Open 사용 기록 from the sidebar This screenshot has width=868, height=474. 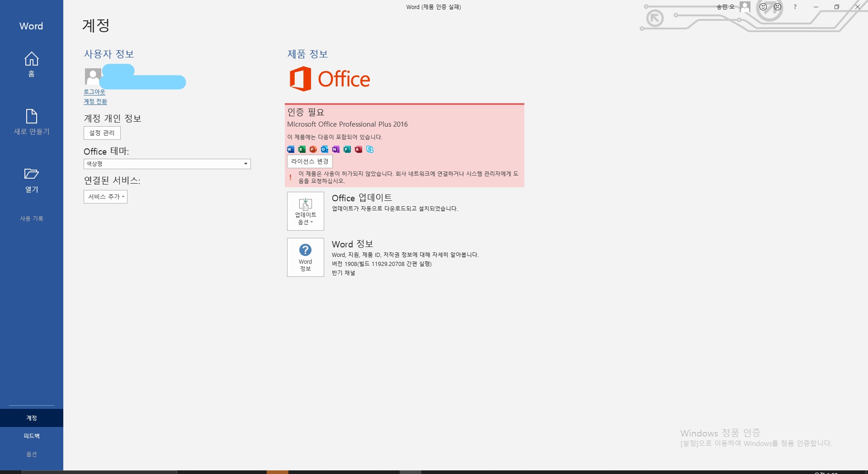click(31, 218)
